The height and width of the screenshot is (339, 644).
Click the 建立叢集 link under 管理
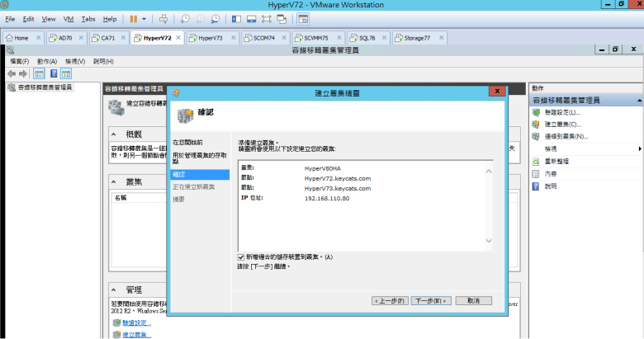(136, 334)
